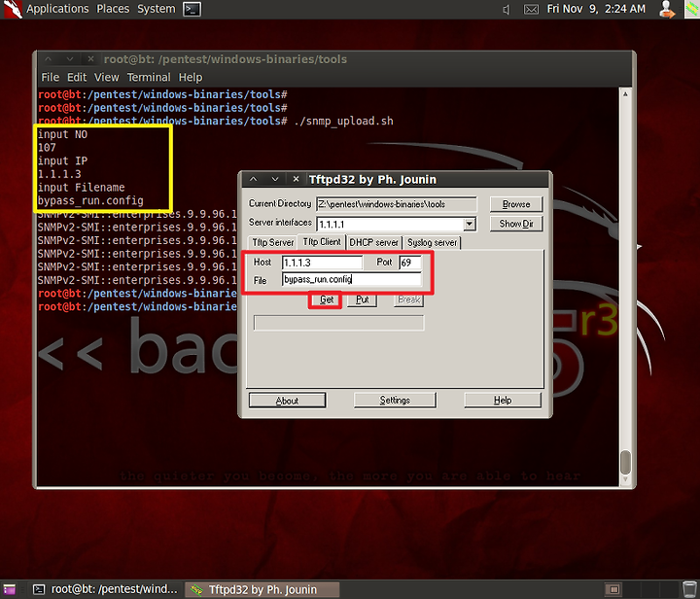The width and height of the screenshot is (700, 599).
Task: Click the terminal scrollbar down arrow
Action: 625,479
